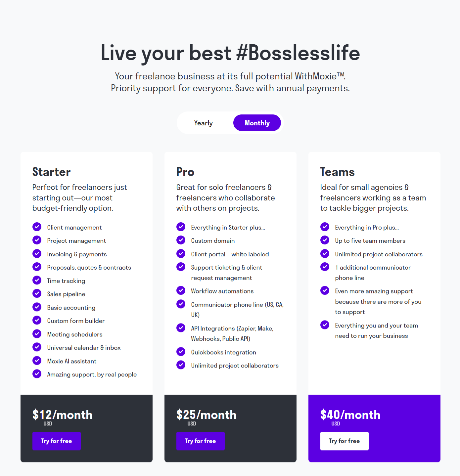Click Try for free under Teams plan
460x476 pixels.
[344, 441]
